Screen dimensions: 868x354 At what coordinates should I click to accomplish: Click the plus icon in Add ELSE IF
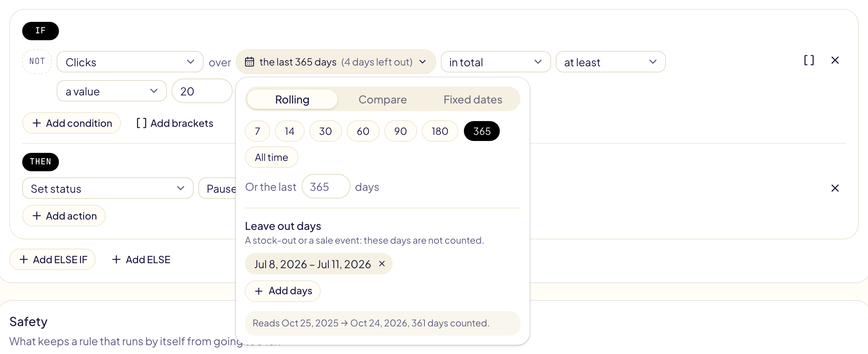pos(24,259)
